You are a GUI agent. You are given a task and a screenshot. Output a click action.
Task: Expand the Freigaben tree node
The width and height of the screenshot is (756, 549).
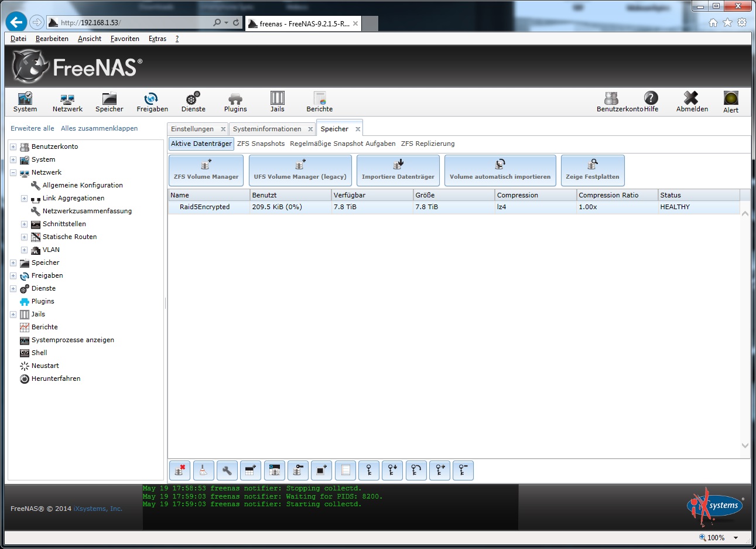click(x=13, y=275)
